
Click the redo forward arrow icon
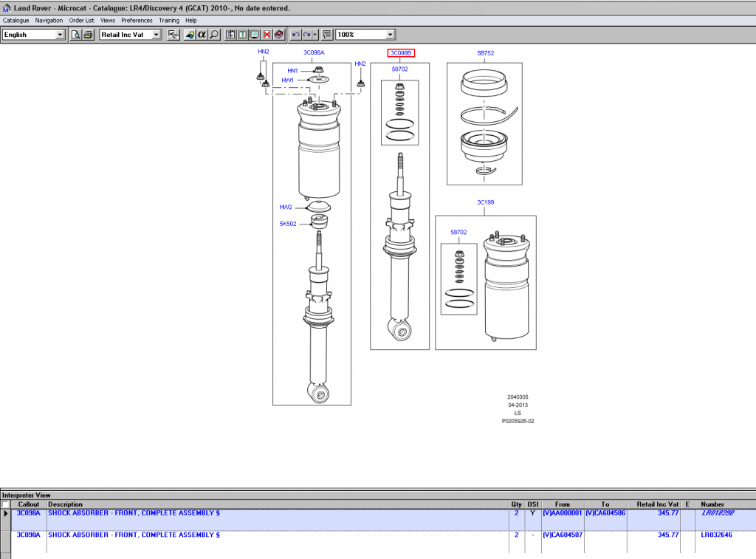(x=306, y=35)
